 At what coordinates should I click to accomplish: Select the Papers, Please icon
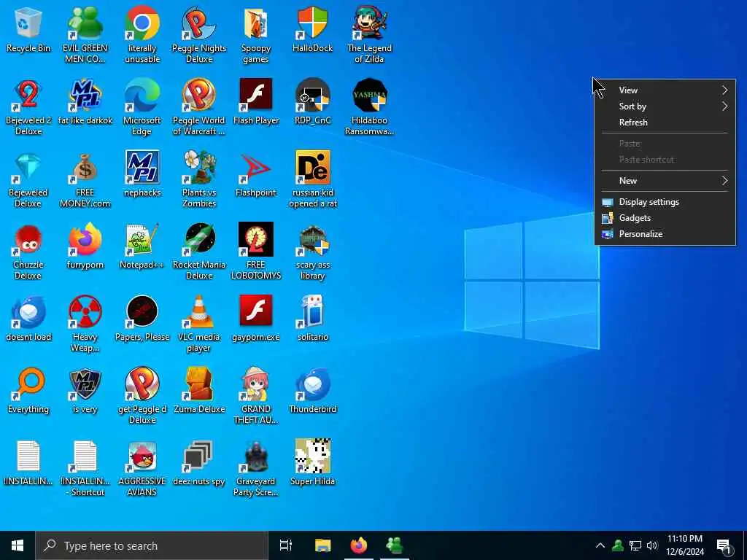tap(142, 312)
